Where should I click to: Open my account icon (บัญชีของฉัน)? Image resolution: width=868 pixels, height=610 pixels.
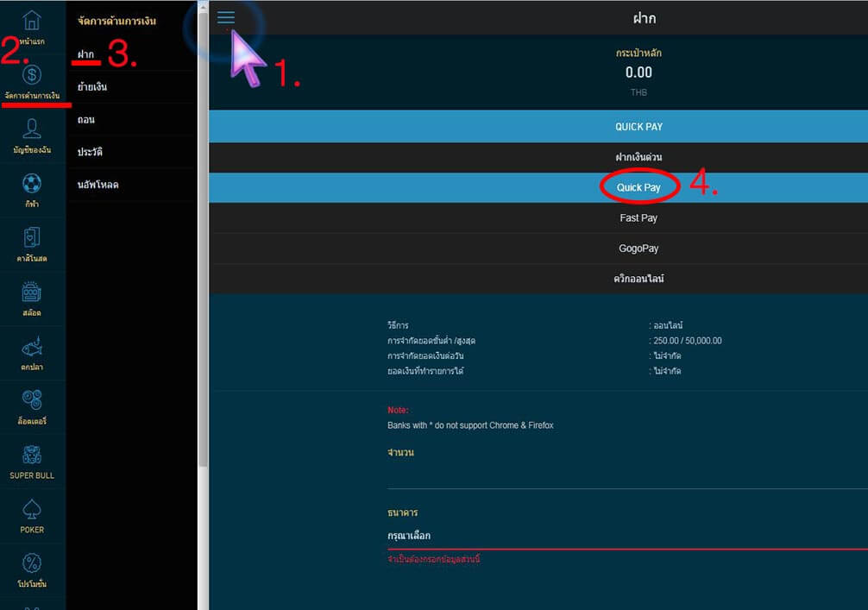[32, 129]
